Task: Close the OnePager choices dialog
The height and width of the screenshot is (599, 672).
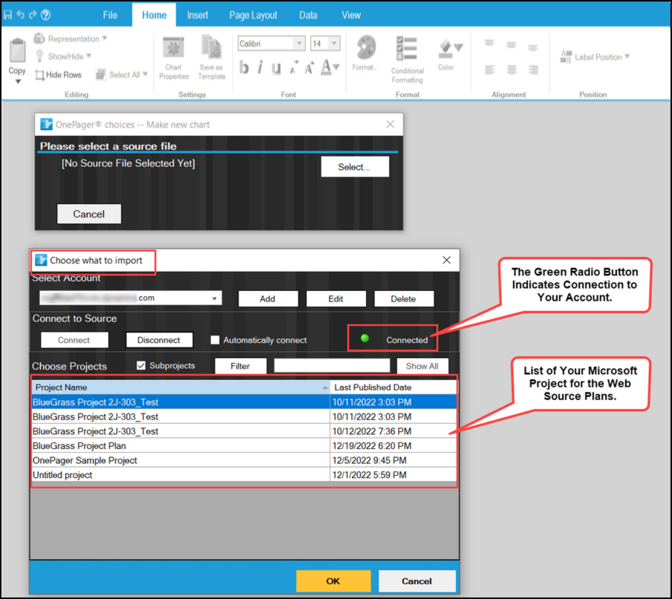Action: point(390,124)
